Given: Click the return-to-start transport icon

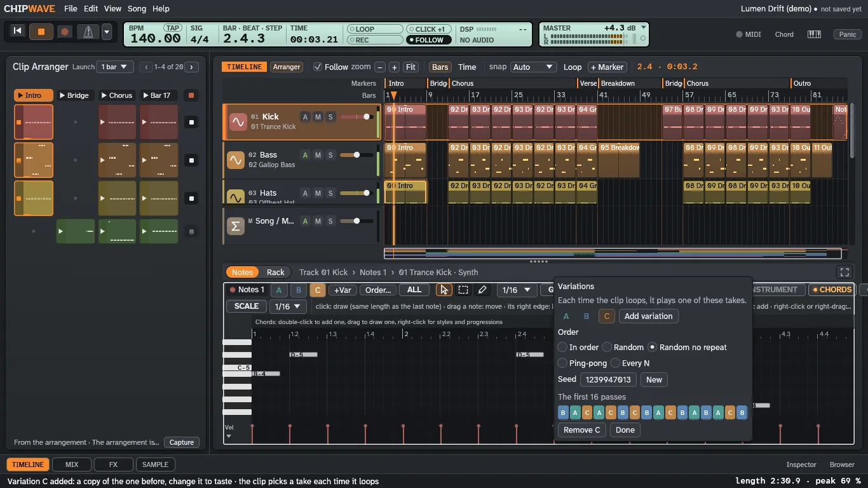Looking at the screenshot, I should [x=18, y=31].
